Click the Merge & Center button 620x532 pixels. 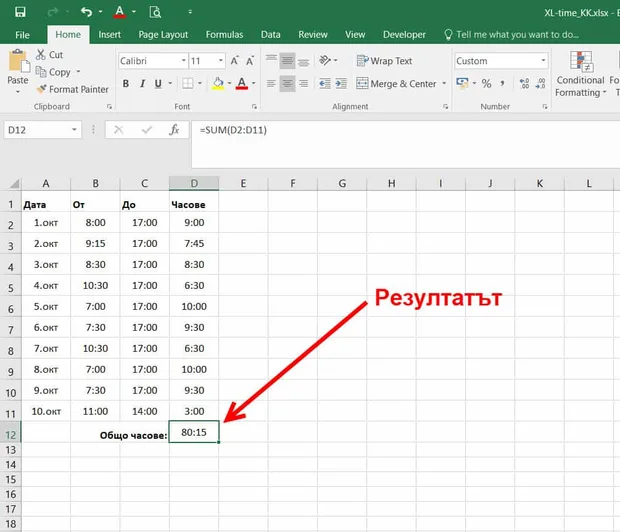(396, 83)
